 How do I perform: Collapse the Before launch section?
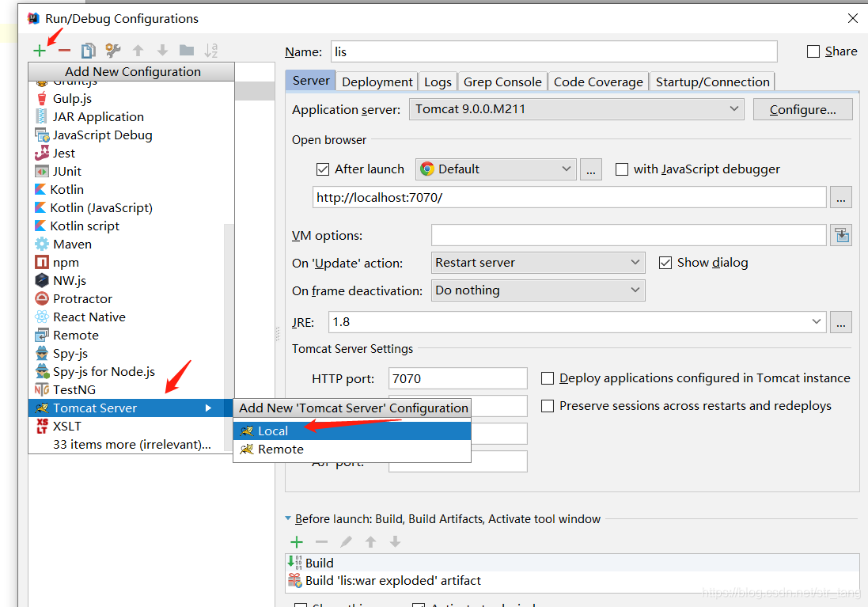coord(288,518)
